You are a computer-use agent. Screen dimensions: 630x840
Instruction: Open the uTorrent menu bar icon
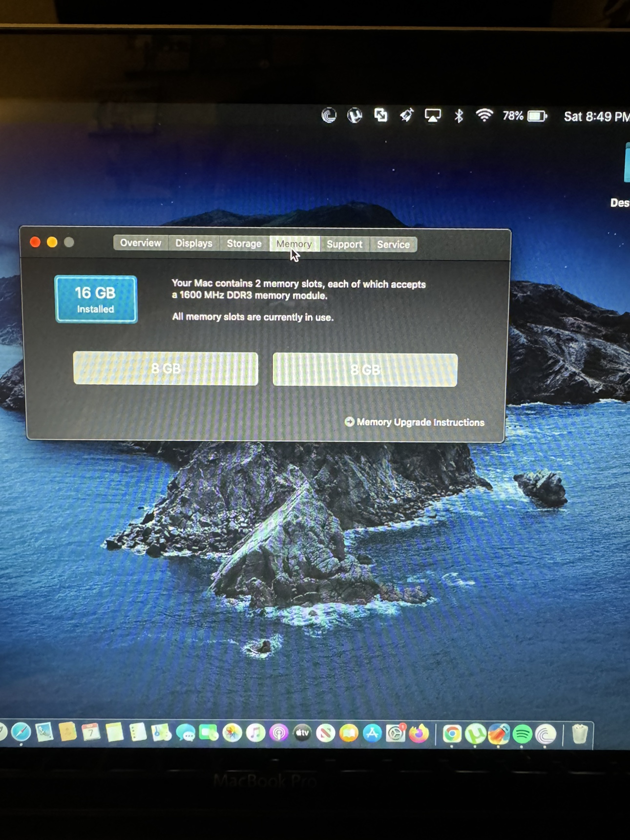point(355,115)
